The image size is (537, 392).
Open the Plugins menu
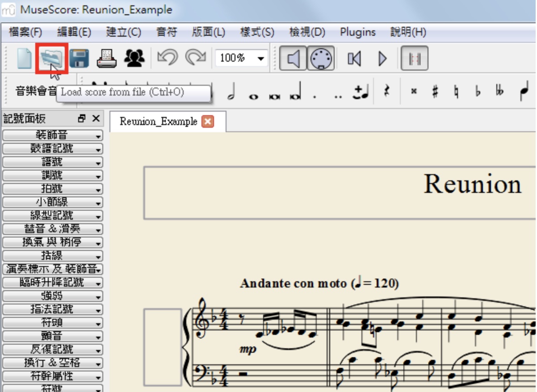pos(358,32)
